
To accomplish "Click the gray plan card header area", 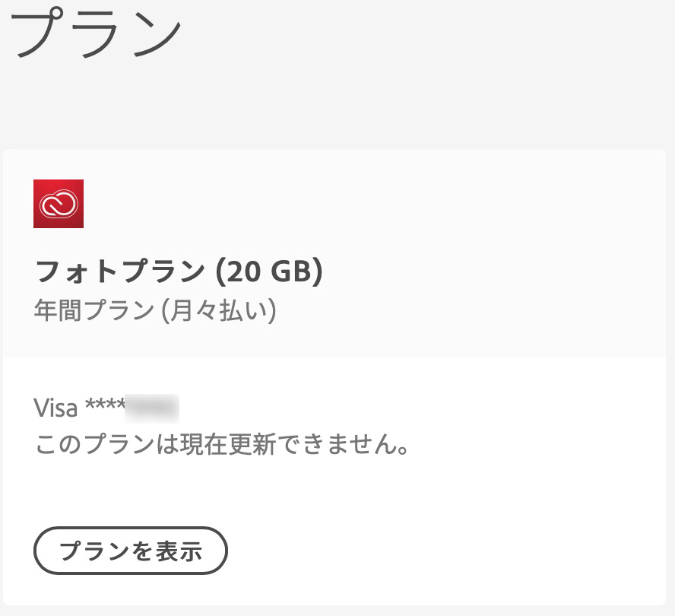I will [x=334, y=253].
